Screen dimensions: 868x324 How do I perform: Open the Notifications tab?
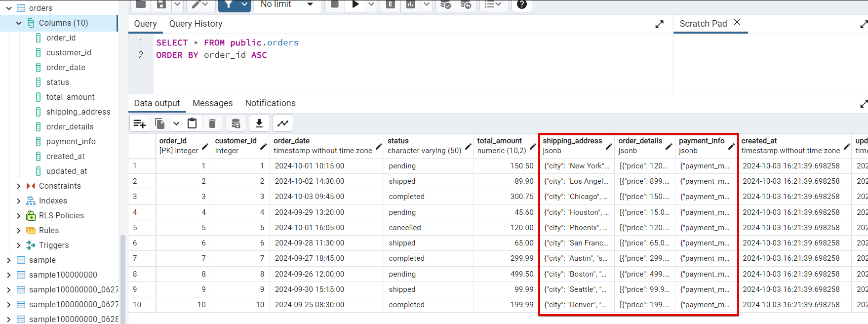270,103
